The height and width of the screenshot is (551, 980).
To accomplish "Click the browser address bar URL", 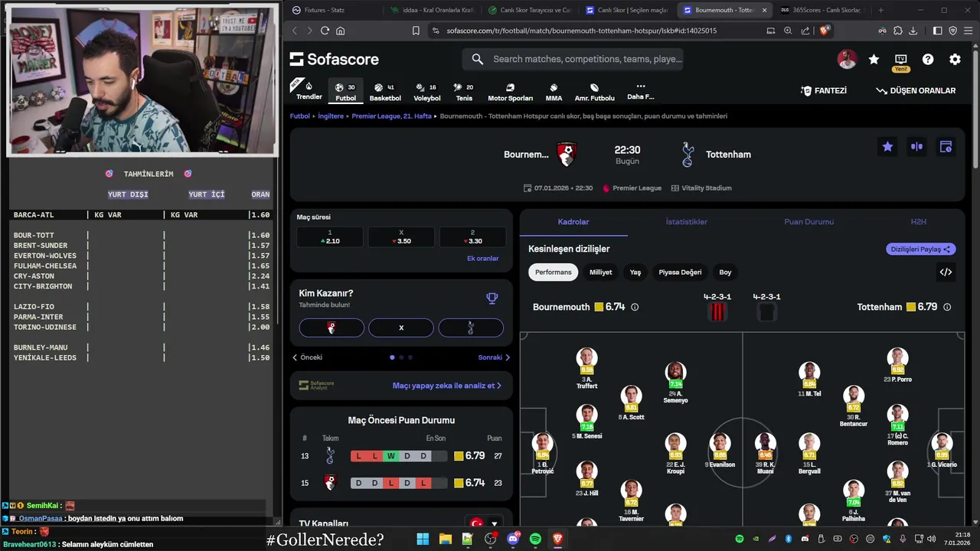I will [x=581, y=31].
